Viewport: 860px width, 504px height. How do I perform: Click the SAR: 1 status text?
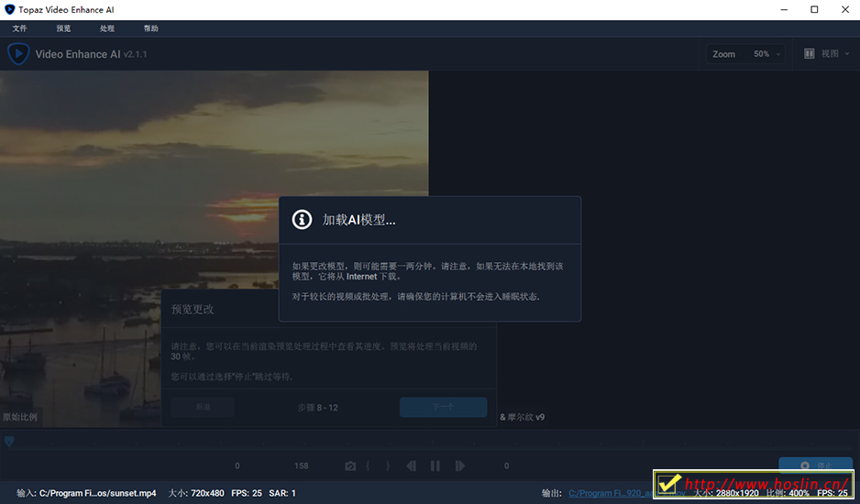pos(282,493)
